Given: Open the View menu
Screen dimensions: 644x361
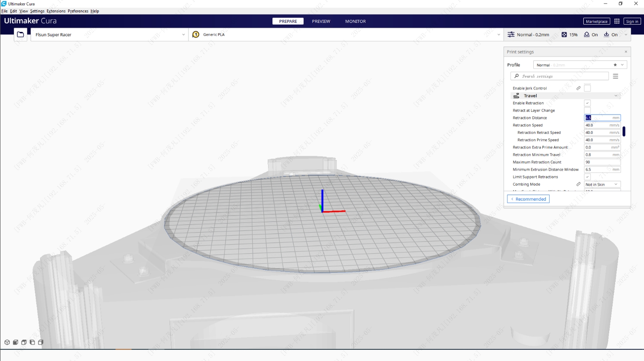Looking at the screenshot, I should click(x=23, y=11).
